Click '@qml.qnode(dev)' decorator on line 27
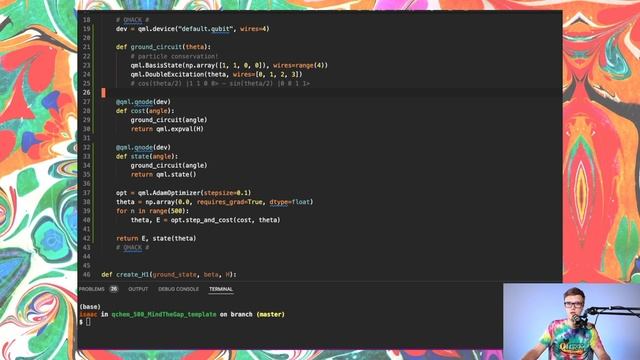 tap(143, 102)
